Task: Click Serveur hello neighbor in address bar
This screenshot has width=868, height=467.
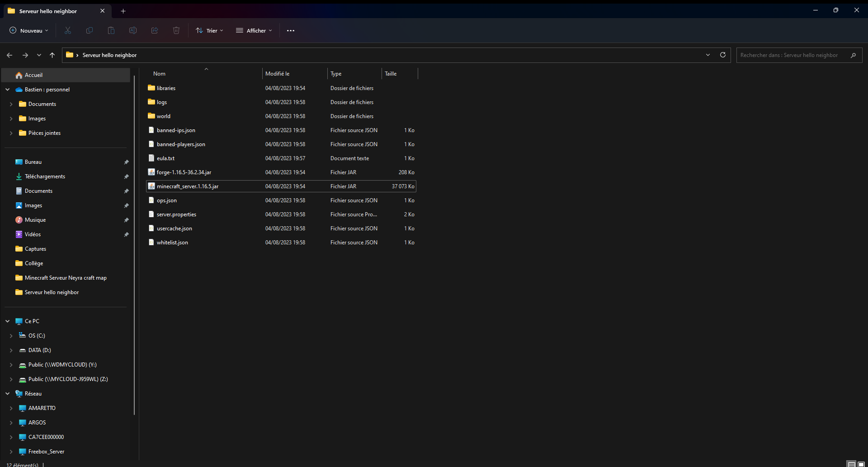Action: [x=109, y=55]
